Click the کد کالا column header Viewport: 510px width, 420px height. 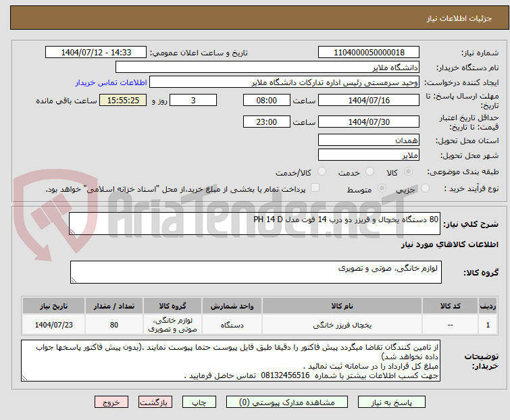pyautogui.click(x=450, y=306)
